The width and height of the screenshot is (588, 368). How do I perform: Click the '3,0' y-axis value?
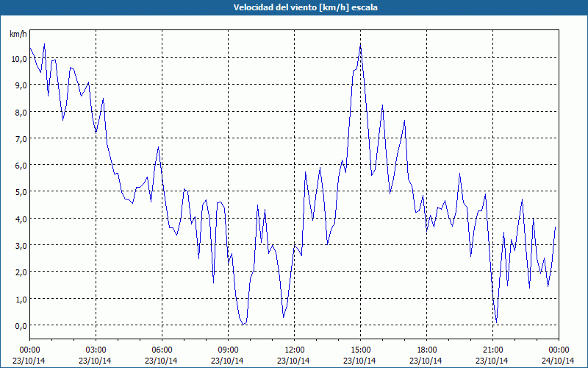click(x=21, y=246)
